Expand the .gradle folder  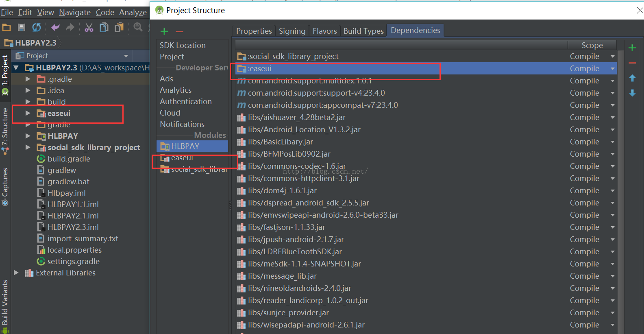pyautogui.click(x=28, y=79)
